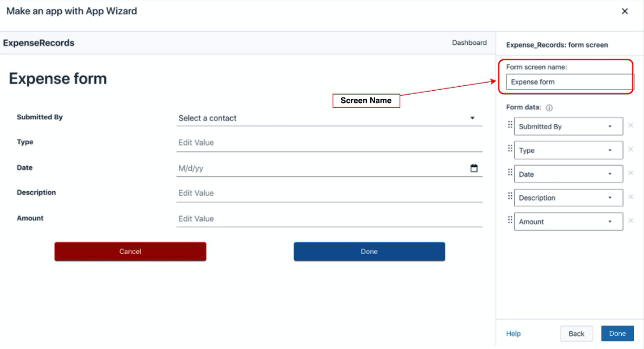The image size is (644, 349).
Task: Click the drag handle beside Submitted By
Action: (510, 124)
